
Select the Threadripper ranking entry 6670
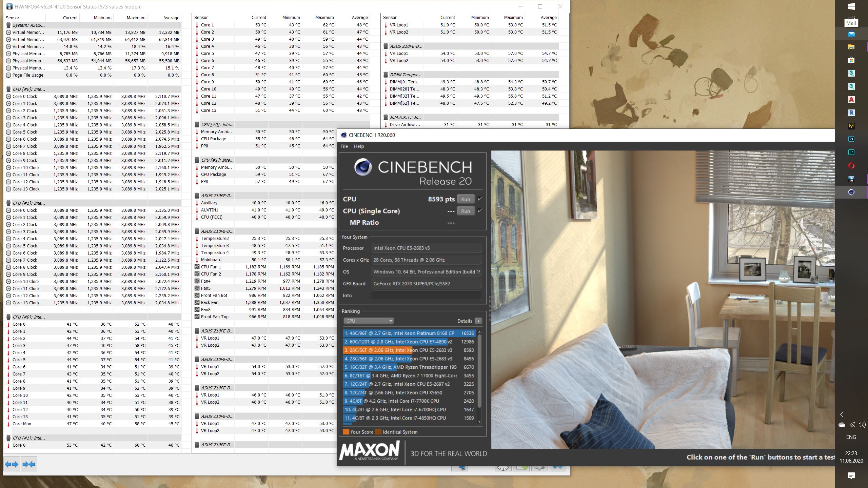click(x=409, y=367)
